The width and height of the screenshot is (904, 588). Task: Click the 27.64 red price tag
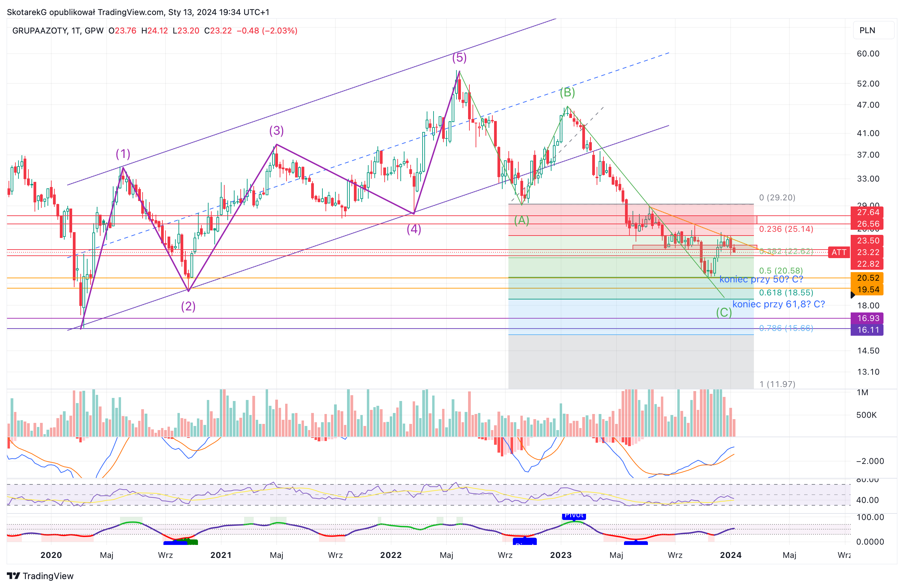(868, 212)
